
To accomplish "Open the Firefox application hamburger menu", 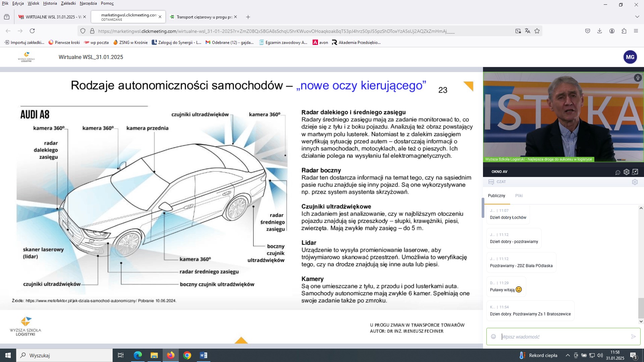I will (636, 31).
